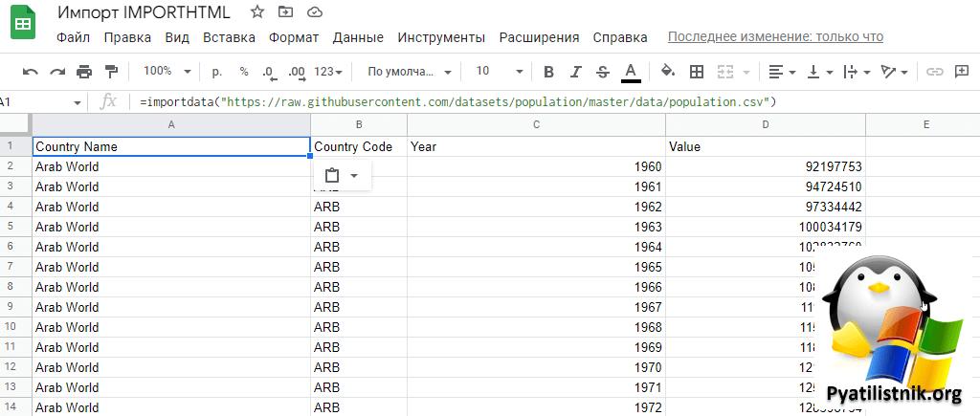Viewport: 980px width, 416px height.
Task: Open the Данные menu
Action: [x=358, y=38]
